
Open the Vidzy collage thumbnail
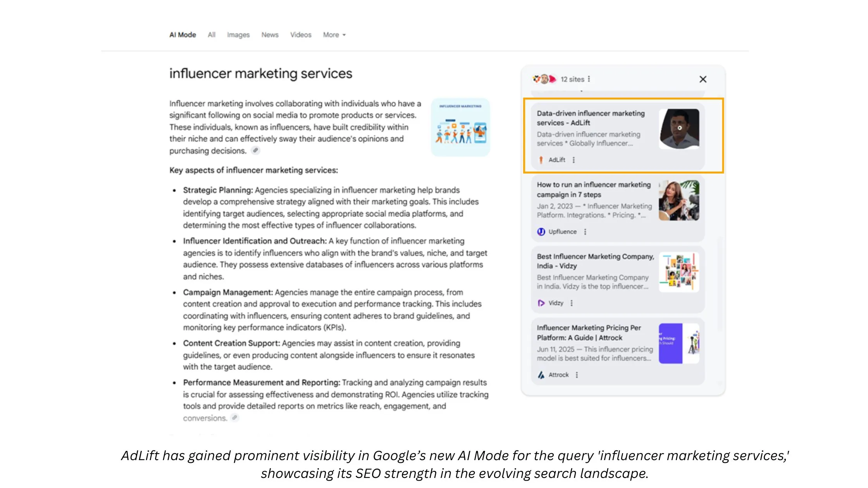[x=679, y=272]
